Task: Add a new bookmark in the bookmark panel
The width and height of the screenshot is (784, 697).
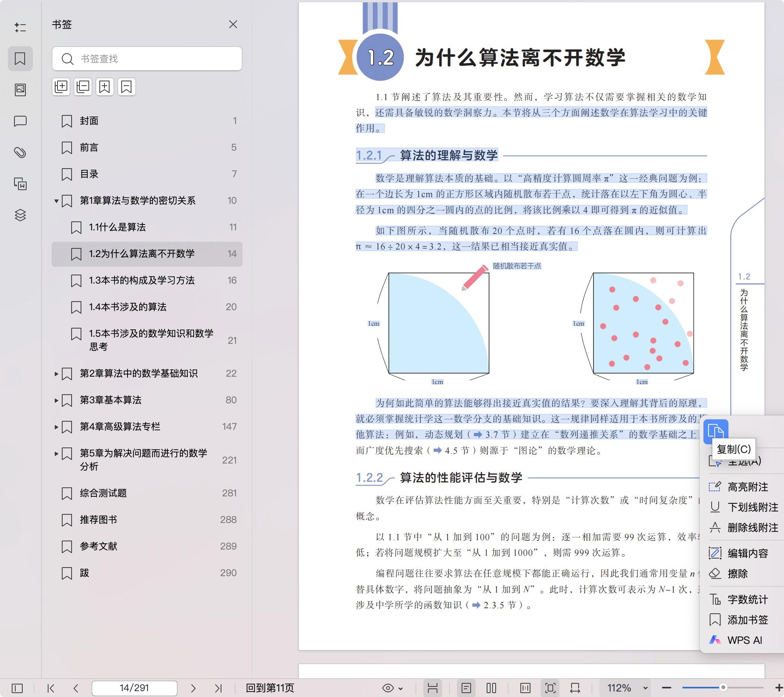Action: pyautogui.click(x=104, y=86)
